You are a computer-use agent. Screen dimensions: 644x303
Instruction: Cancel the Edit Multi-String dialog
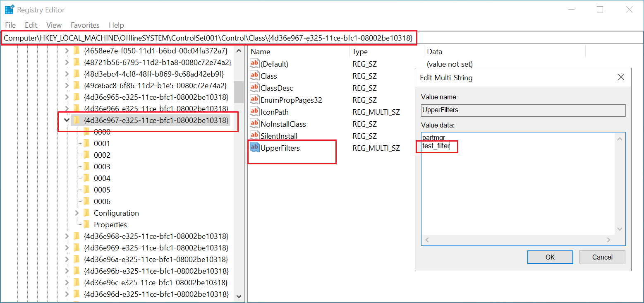point(602,257)
